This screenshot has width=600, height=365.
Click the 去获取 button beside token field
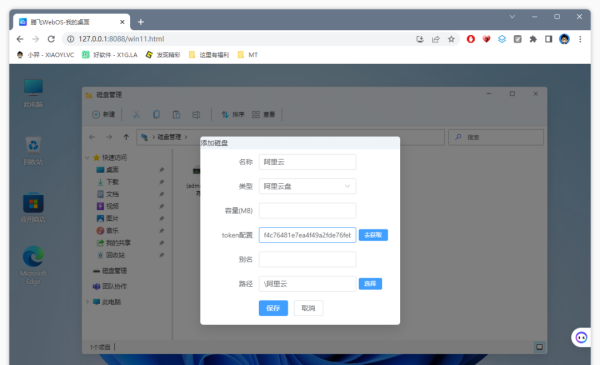[x=373, y=235]
